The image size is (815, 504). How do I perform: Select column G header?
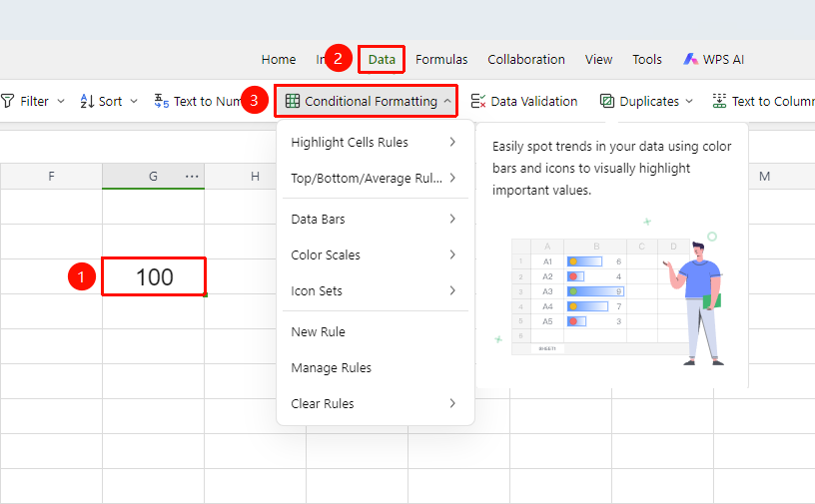pos(153,177)
